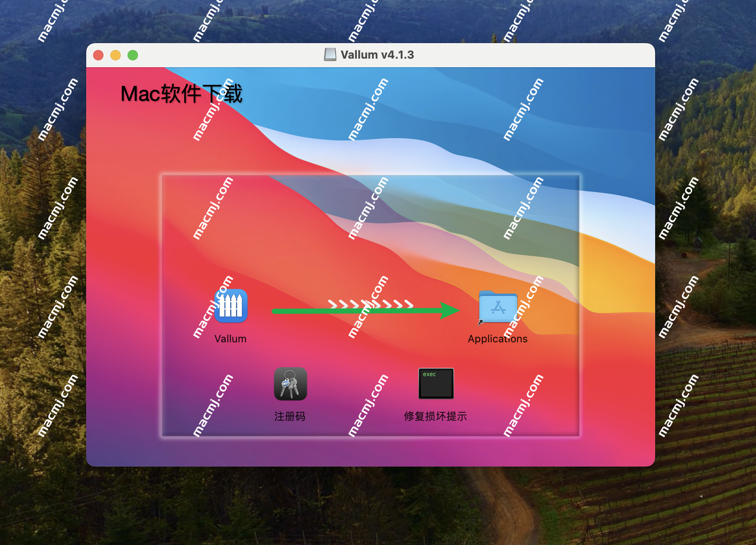Screen dimensions: 756x545
Task: Select the Vallum app icon
Action: click(x=231, y=306)
